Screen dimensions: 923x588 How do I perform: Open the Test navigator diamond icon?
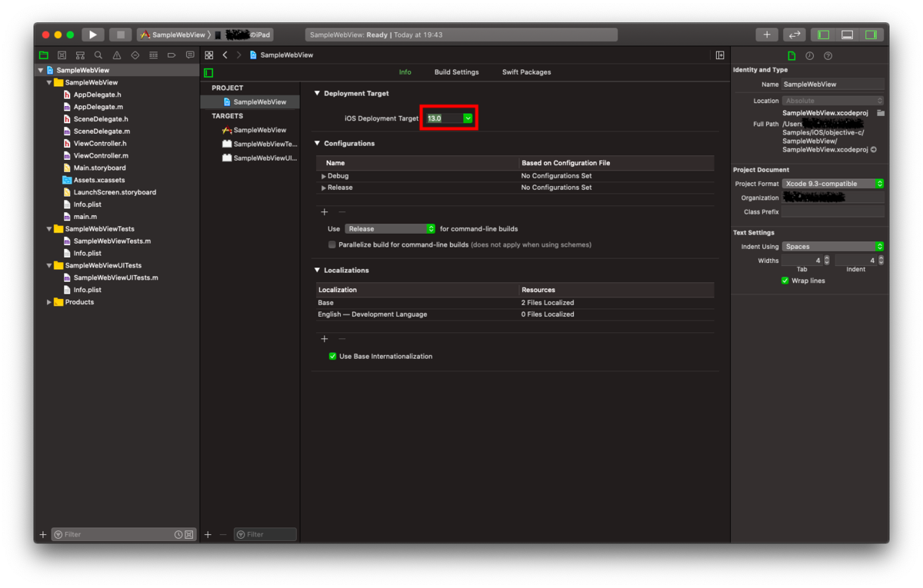click(x=135, y=55)
